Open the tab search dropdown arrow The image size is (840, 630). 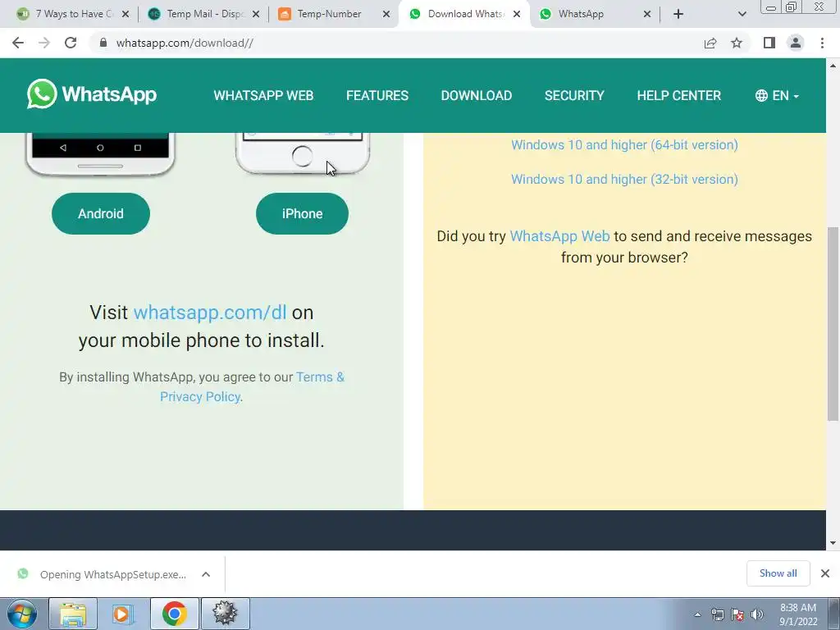point(742,14)
